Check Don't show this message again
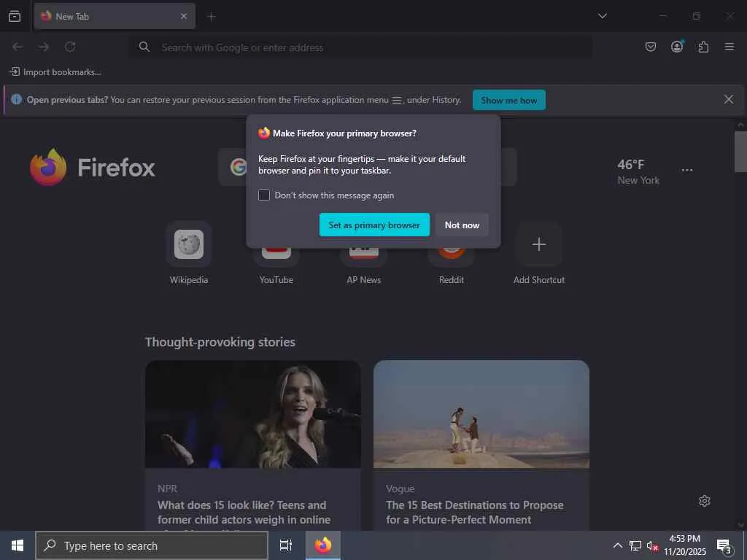Viewport: 747px width, 560px height. point(264,195)
